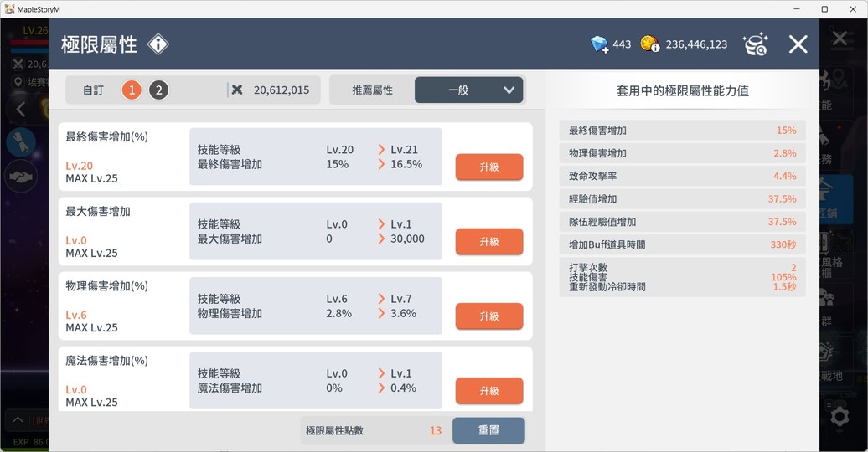The height and width of the screenshot is (452, 868).
Task: Select custom preset 1
Action: coord(132,90)
